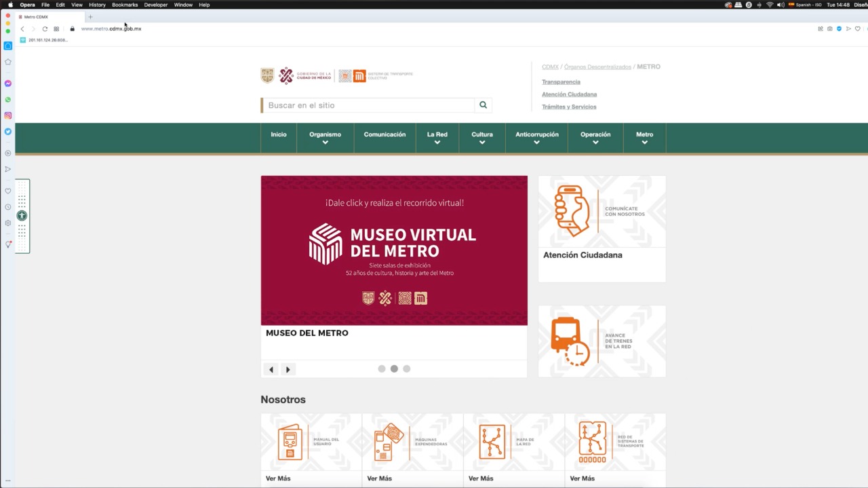The height and width of the screenshot is (488, 868).
Task: Go back with the browser back arrow
Action: pyautogui.click(x=22, y=29)
